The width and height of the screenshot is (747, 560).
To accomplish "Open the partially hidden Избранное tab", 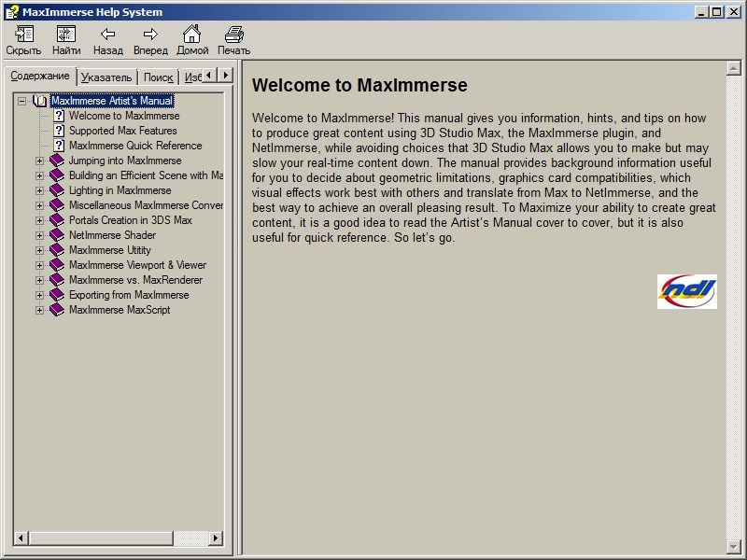I will click(191, 77).
